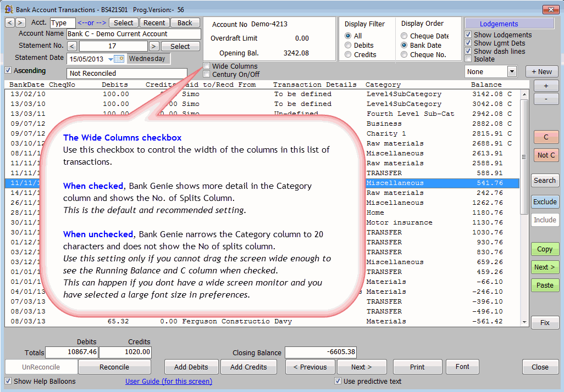Click the Back button

pyautogui.click(x=185, y=23)
